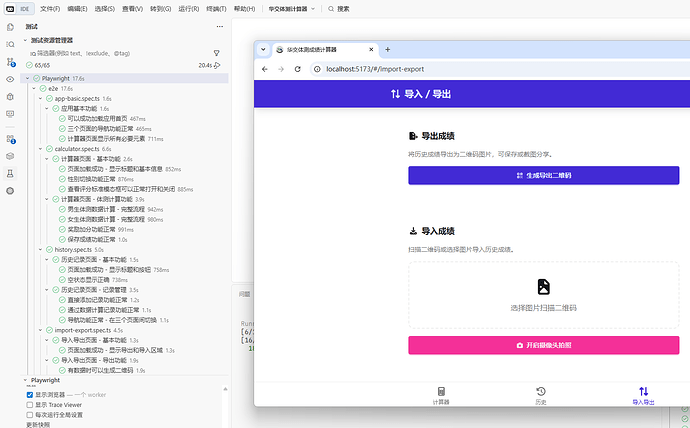
Task: Select test 有数据时可以生成二维码
Action: (100, 370)
